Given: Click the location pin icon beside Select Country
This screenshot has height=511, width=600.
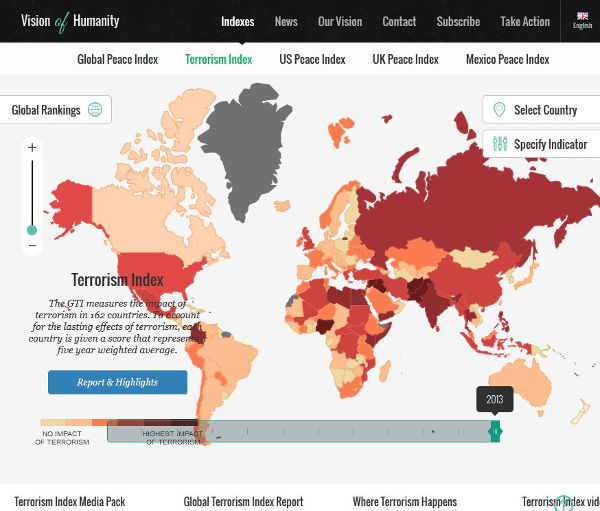Looking at the screenshot, I should tap(498, 110).
